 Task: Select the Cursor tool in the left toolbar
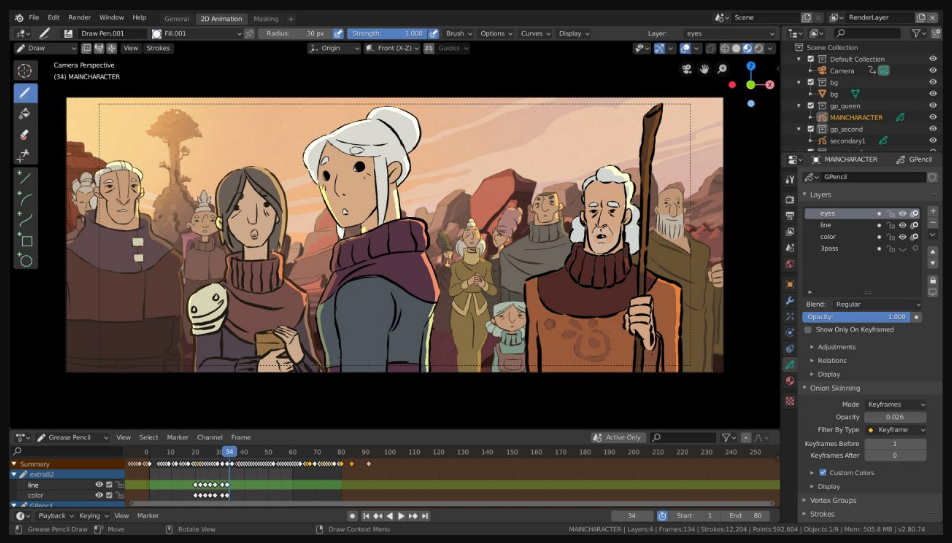click(x=25, y=71)
